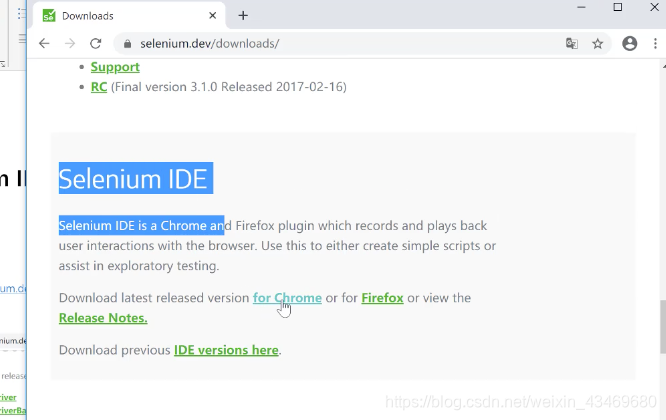Image resolution: width=666 pixels, height=420 pixels.
Task: Open the Chrome profile account menu
Action: [629, 43]
